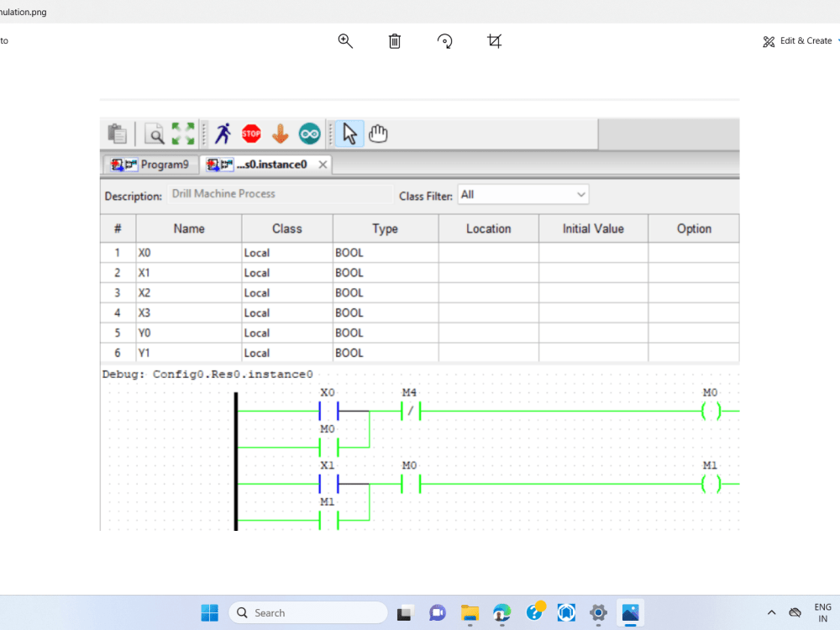This screenshot has width=840, height=630.
Task: Select the crop icon in Photos viewer
Action: 495,40
